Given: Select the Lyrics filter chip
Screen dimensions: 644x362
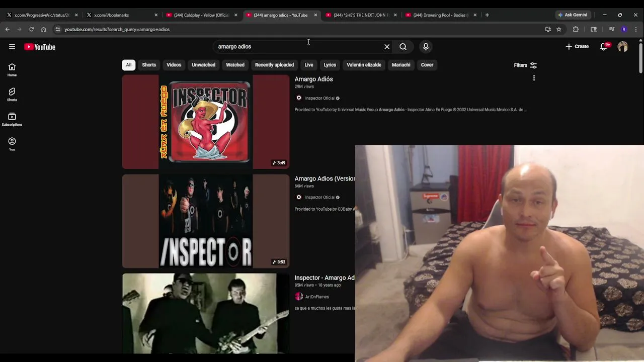Looking at the screenshot, I should click(330, 65).
